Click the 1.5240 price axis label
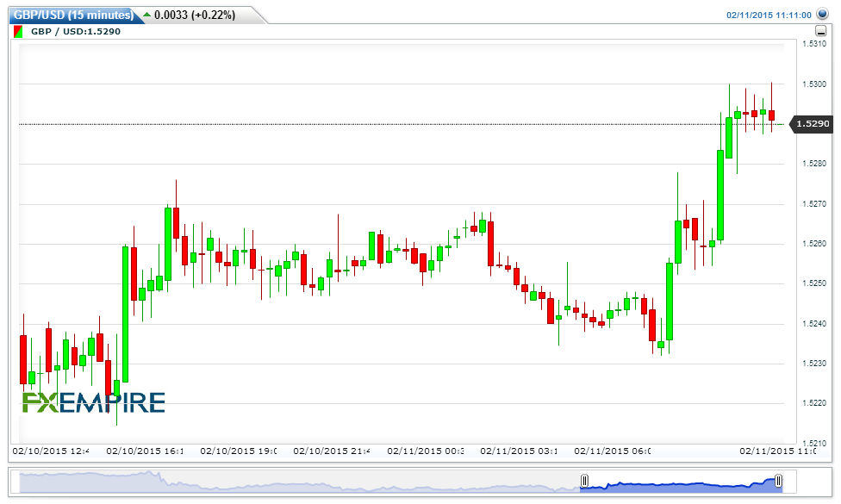841x504 pixels. pyautogui.click(x=813, y=323)
